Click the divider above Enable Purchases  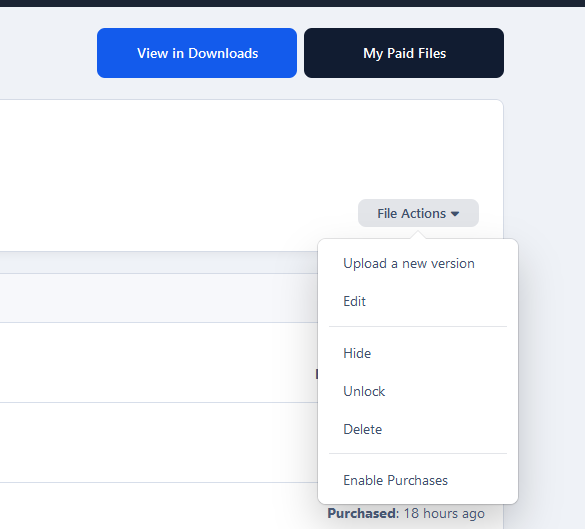418,454
